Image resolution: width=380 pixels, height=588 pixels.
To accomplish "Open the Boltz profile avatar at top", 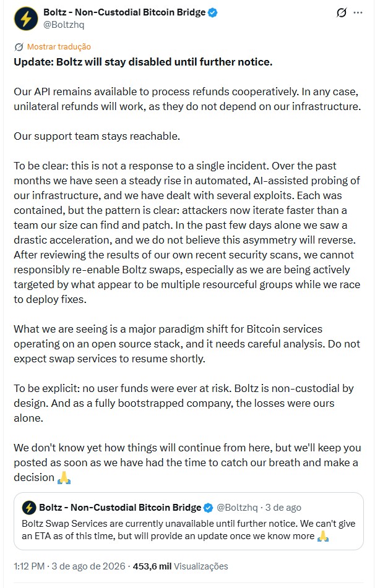I will coord(26,19).
